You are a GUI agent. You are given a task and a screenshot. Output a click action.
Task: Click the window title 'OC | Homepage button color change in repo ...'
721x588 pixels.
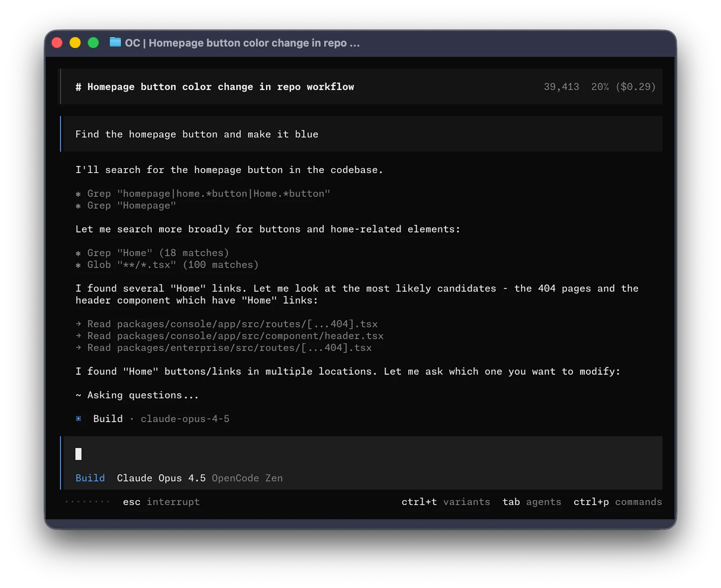tap(242, 43)
